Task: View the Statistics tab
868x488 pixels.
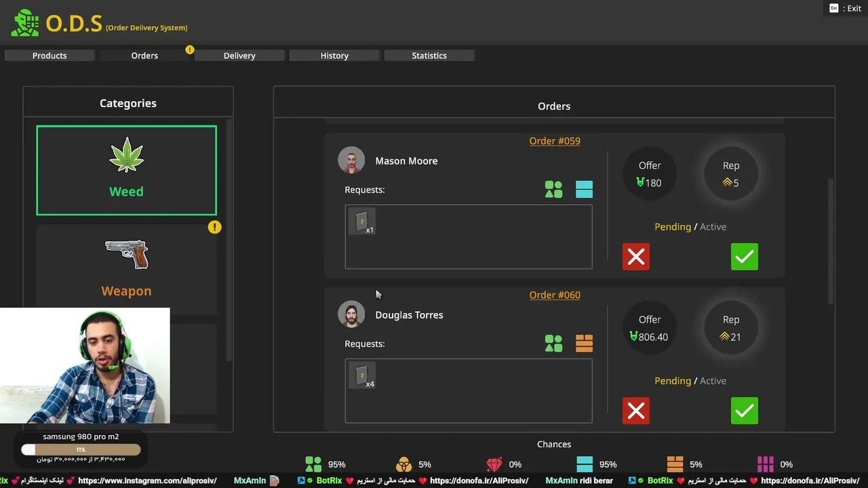Action: click(x=429, y=56)
